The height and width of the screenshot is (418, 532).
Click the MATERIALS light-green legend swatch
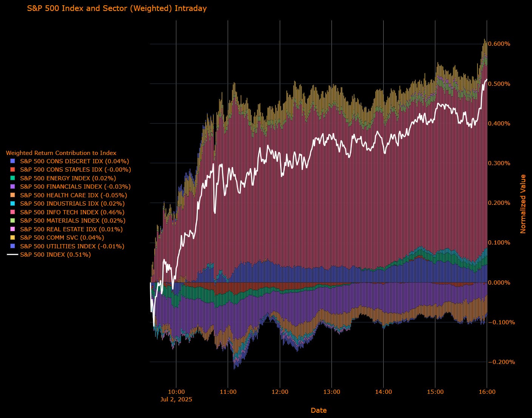(12, 221)
